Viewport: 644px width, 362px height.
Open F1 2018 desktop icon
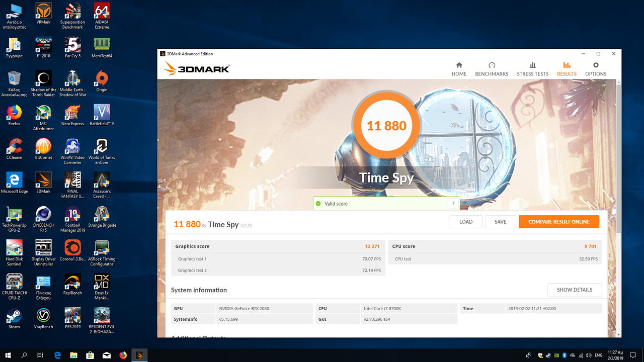tap(43, 47)
